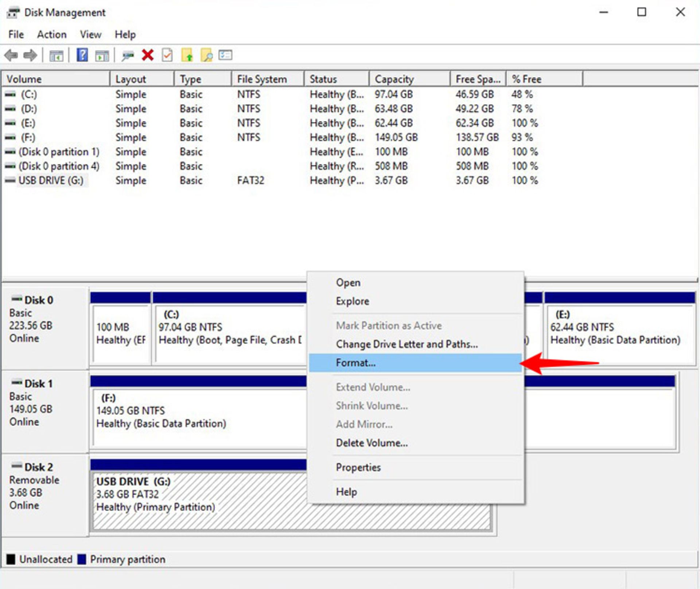Click the checkmark document toolbar icon

pyautogui.click(x=167, y=55)
